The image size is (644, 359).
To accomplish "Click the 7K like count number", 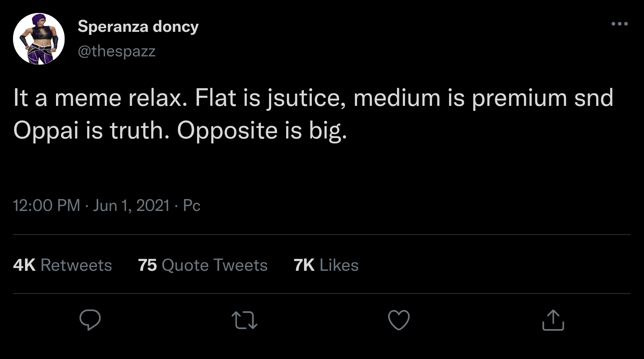I will click(x=304, y=265).
